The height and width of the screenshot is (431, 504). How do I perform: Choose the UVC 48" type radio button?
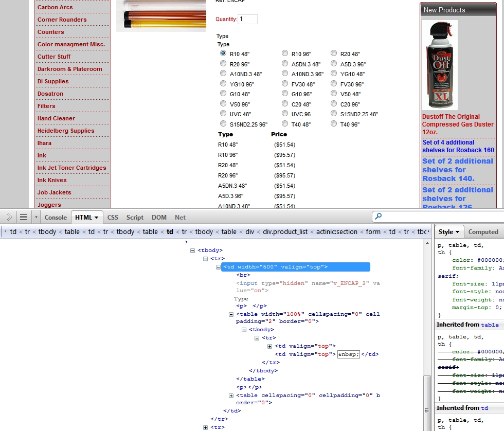coord(223,114)
